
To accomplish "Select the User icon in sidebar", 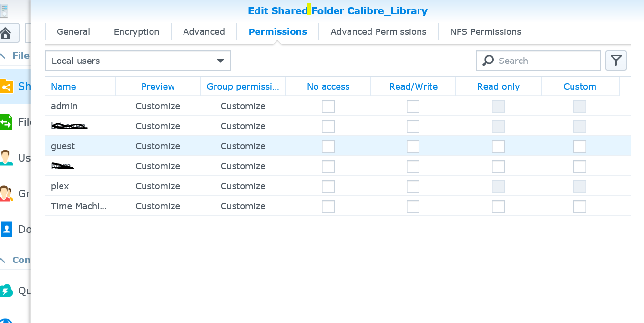I will [x=6, y=157].
